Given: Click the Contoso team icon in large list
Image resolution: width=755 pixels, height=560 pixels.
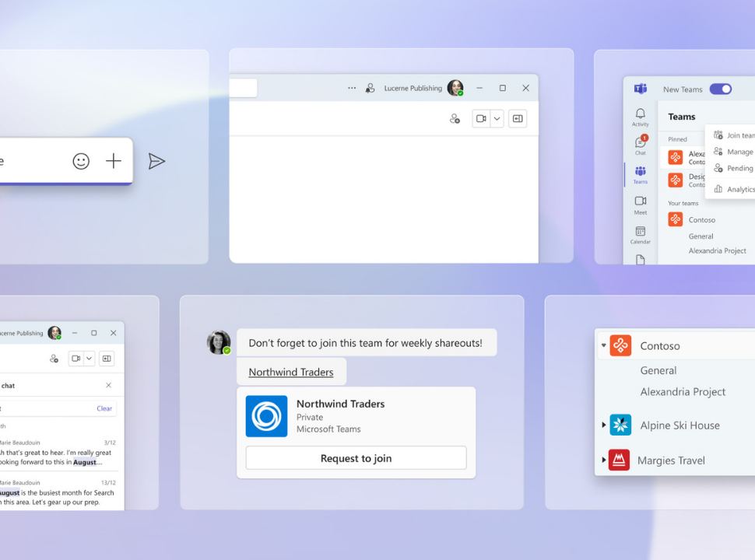Looking at the screenshot, I should [x=620, y=345].
